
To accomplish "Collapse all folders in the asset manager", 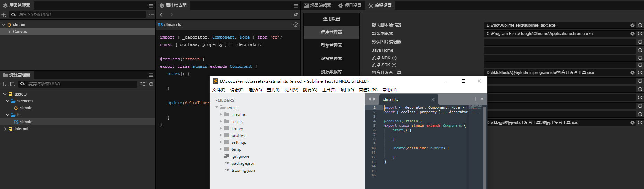I will click(x=143, y=84).
